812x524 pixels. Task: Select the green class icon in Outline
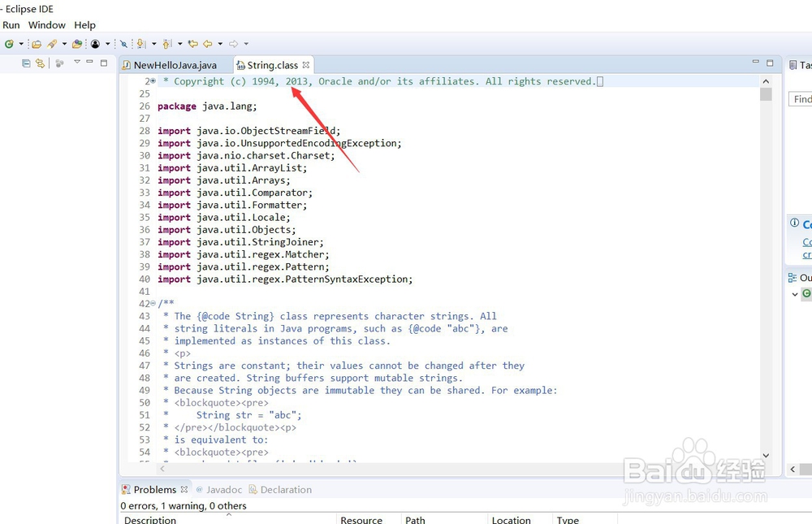807,293
